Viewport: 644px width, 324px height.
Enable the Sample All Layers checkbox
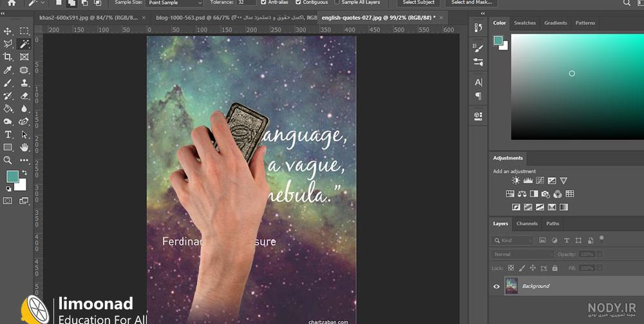(337, 3)
